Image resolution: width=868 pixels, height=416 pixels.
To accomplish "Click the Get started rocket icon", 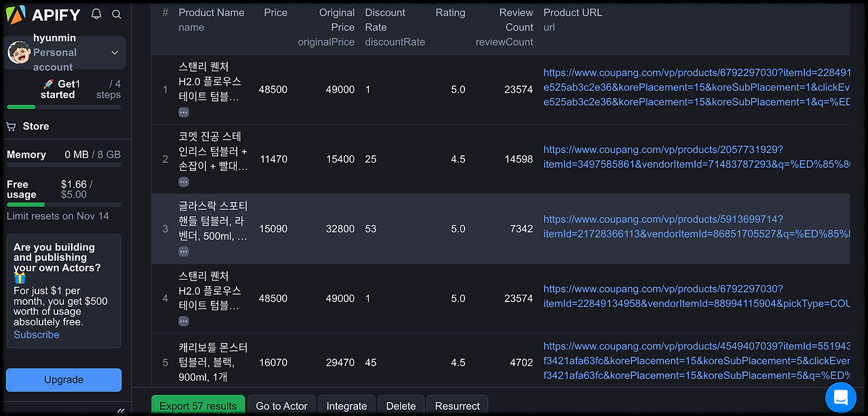I will (48, 85).
